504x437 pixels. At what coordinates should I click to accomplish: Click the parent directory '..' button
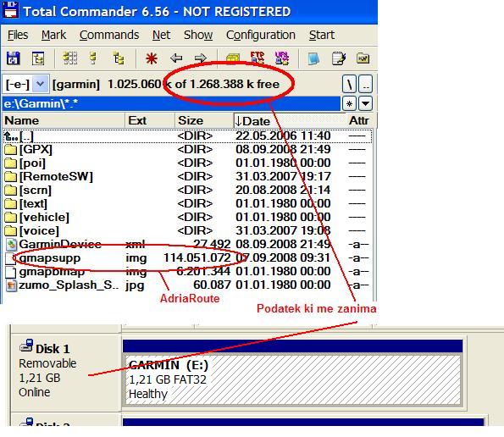(x=365, y=84)
